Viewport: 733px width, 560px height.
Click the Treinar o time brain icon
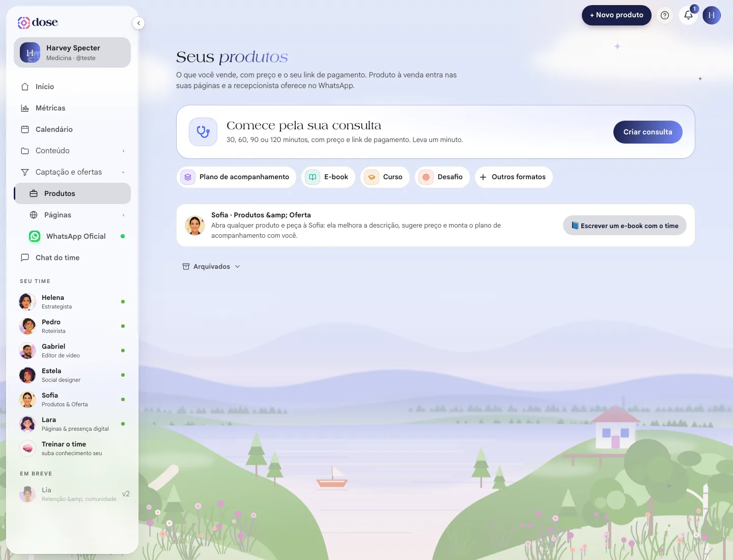click(x=27, y=448)
